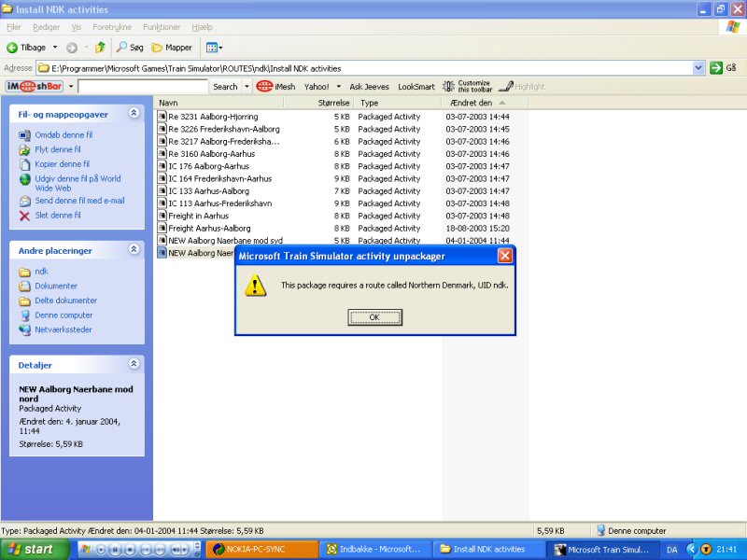Close the activity unpackager dialog
Screen dimensions: 747x560
click(x=505, y=256)
